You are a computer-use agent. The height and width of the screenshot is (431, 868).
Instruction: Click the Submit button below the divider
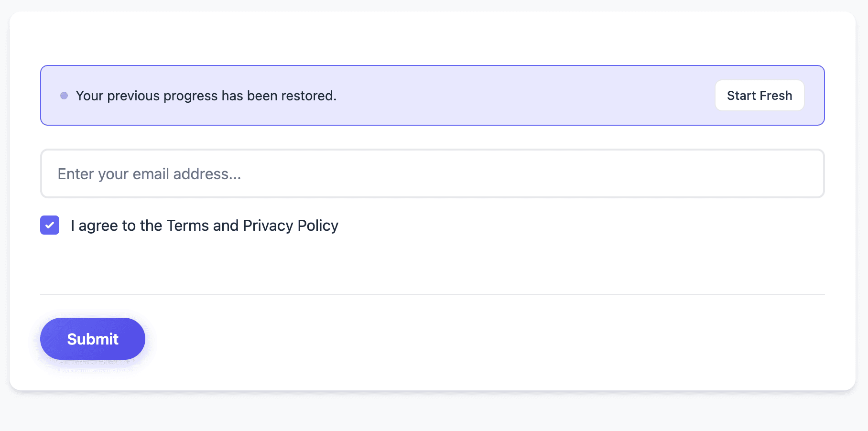click(x=93, y=339)
